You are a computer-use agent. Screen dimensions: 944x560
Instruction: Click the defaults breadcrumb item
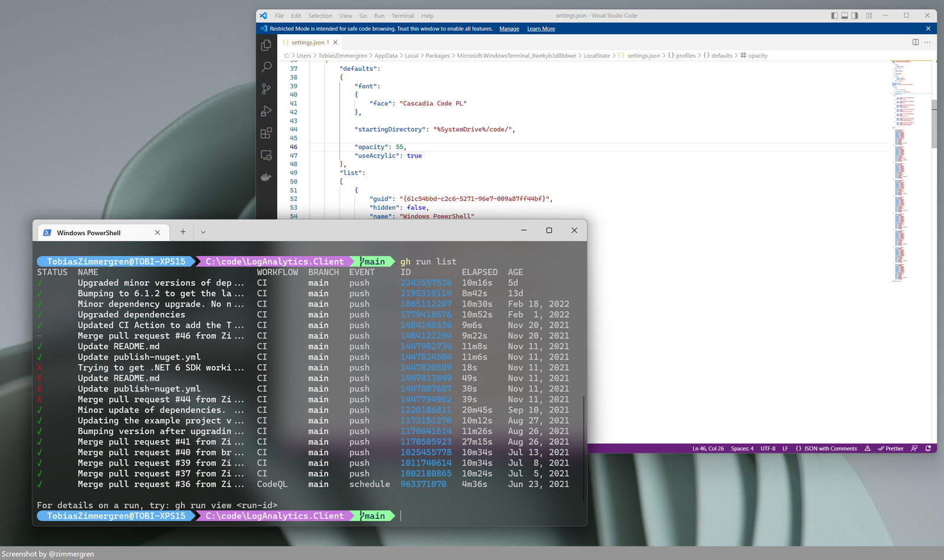721,55
